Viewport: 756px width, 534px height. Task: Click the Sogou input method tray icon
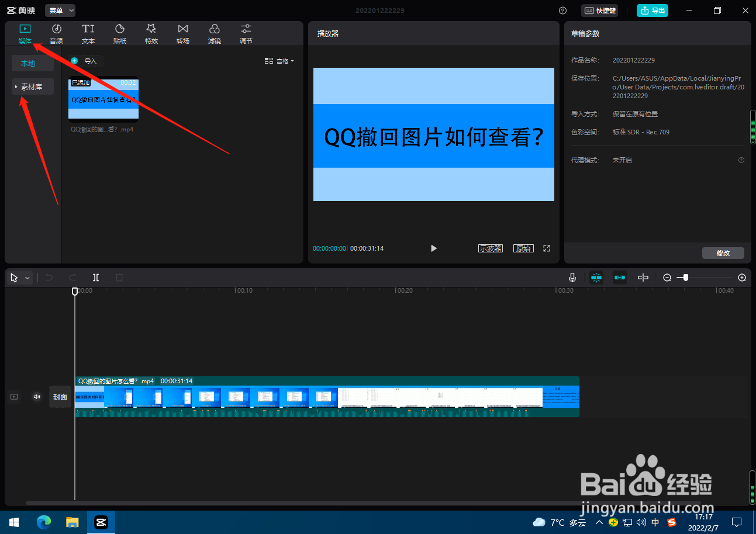click(x=671, y=522)
